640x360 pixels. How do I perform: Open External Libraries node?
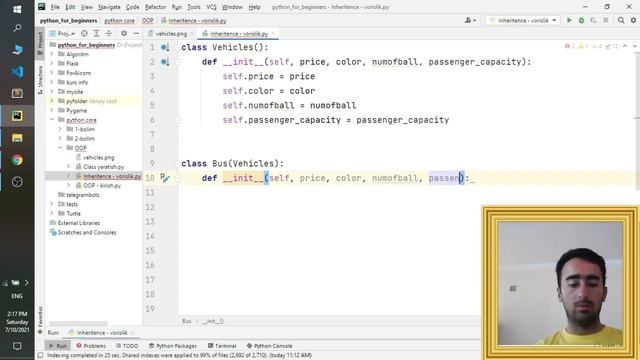click(79, 223)
